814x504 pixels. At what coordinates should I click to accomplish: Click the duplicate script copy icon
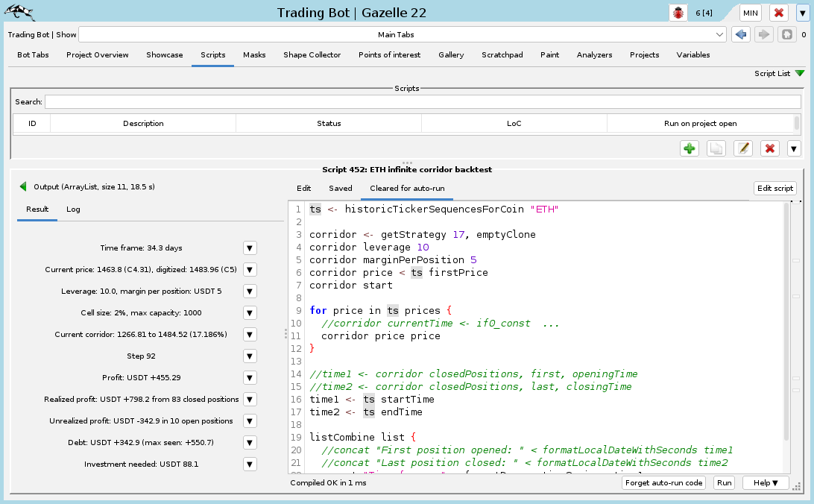716,148
